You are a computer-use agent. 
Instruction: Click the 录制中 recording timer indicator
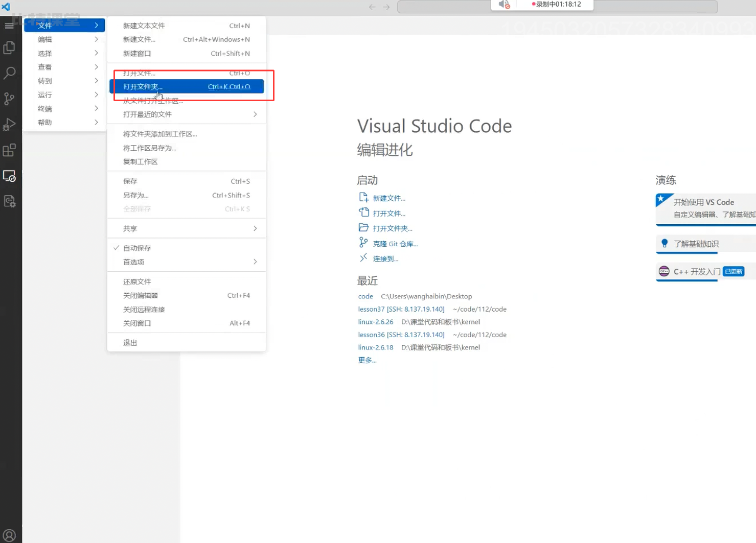tap(556, 4)
